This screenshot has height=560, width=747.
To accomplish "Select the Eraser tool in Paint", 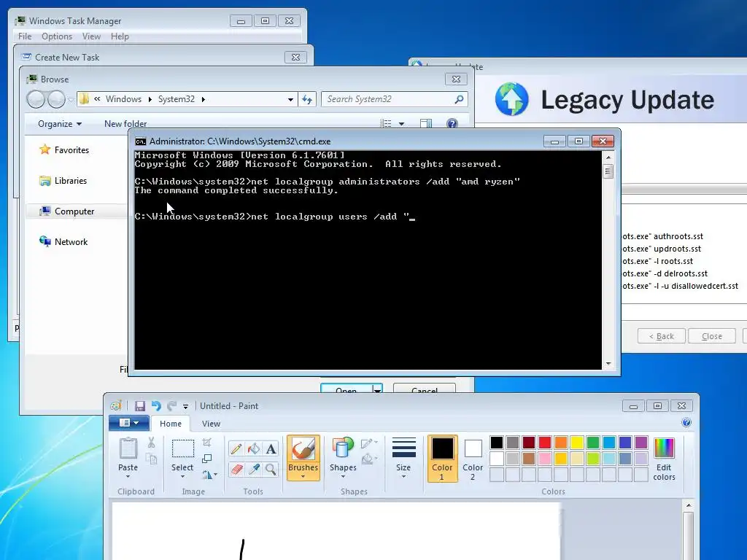I will pyautogui.click(x=236, y=469).
